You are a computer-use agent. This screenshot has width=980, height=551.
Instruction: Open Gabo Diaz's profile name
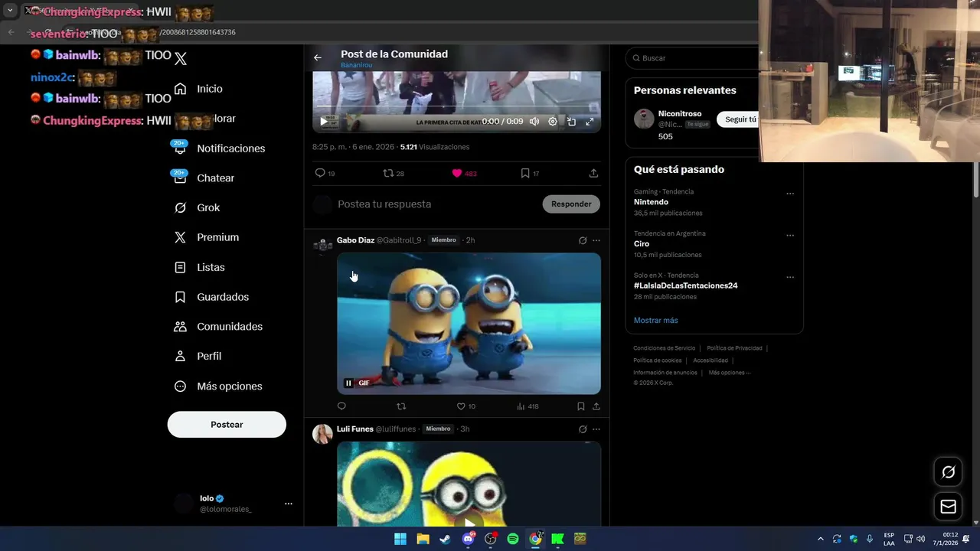(355, 240)
